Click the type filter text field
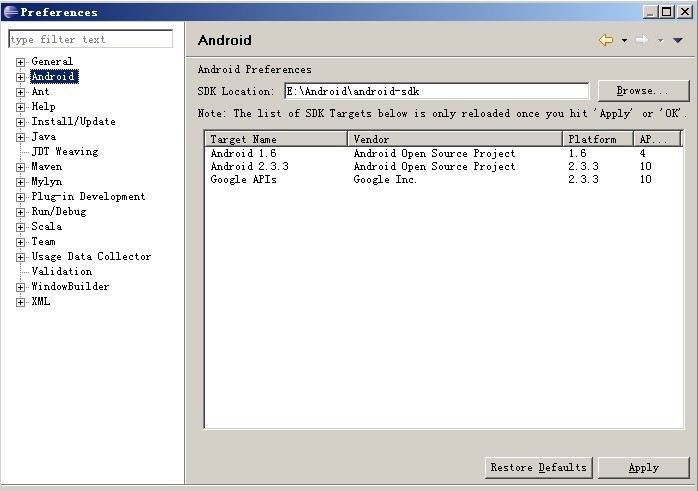Viewport: 698px width, 491px height. click(91, 39)
